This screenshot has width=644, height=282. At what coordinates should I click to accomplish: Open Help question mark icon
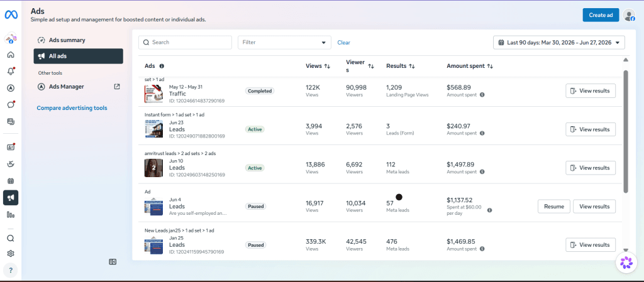pos(11,270)
